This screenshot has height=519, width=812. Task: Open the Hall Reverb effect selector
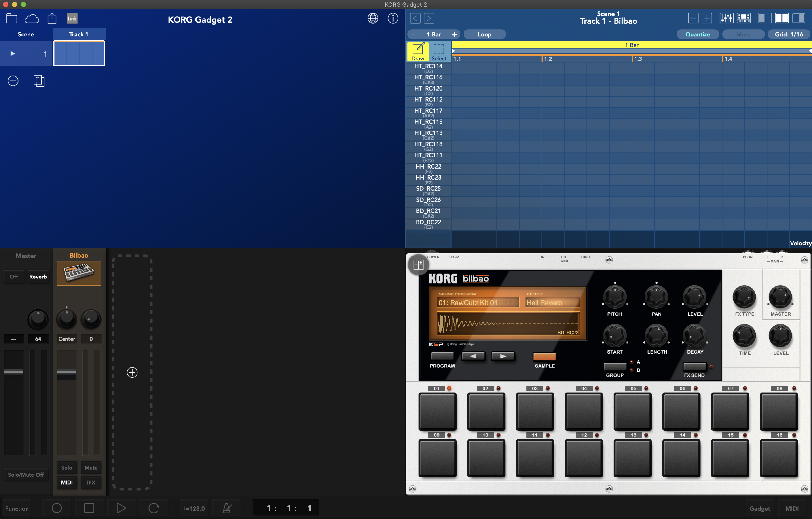pos(552,303)
